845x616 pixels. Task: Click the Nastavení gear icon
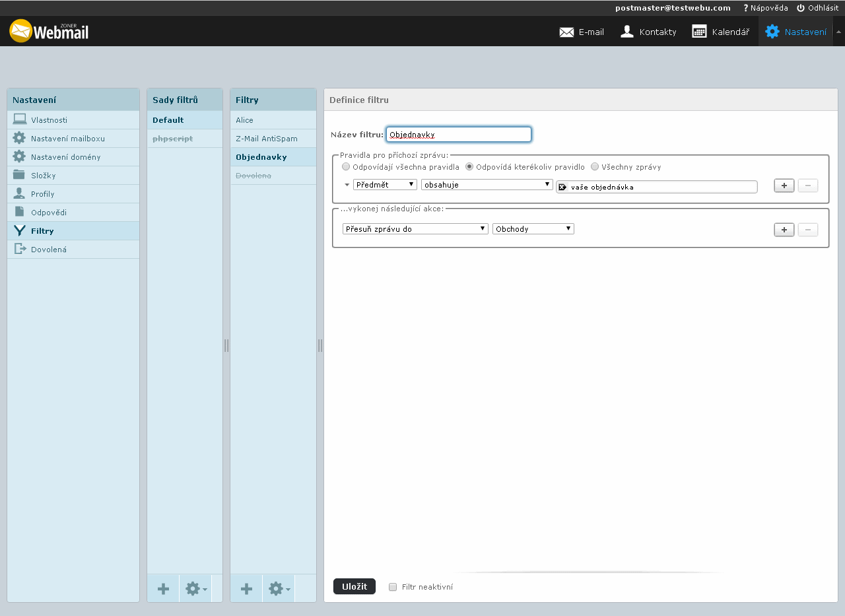pos(772,32)
